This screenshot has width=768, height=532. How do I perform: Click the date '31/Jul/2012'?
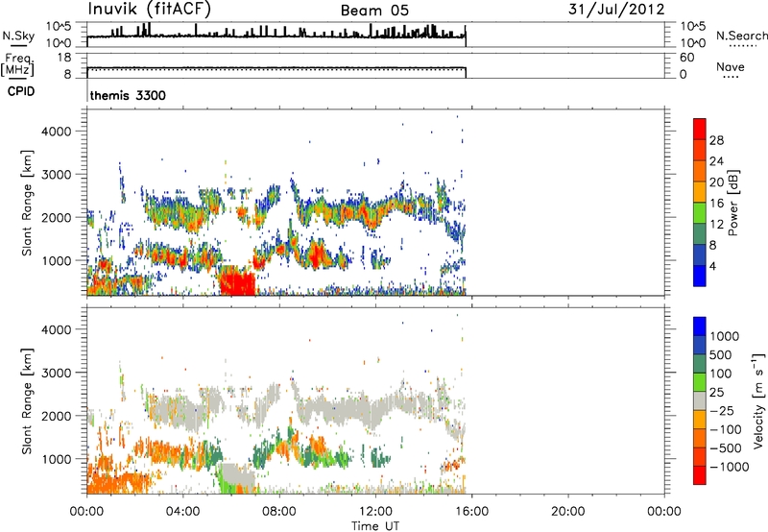click(616, 10)
